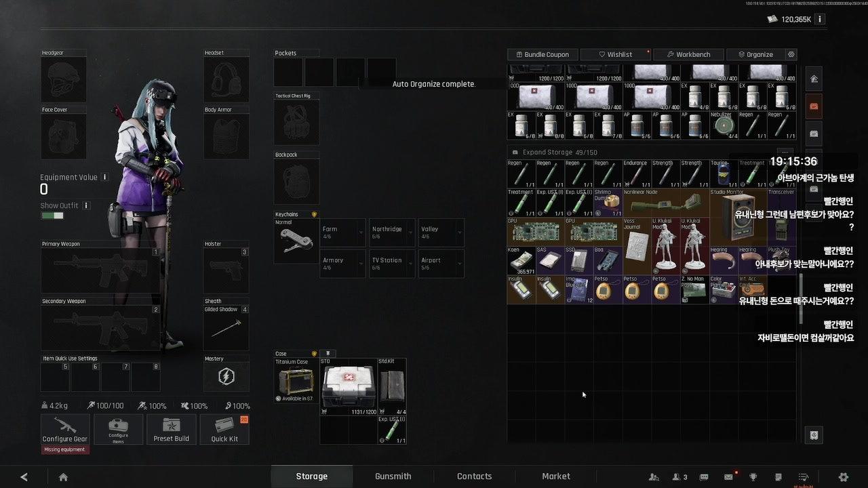Click the organize settings gear icon
This screenshot has height=488, width=868.
[791, 54]
